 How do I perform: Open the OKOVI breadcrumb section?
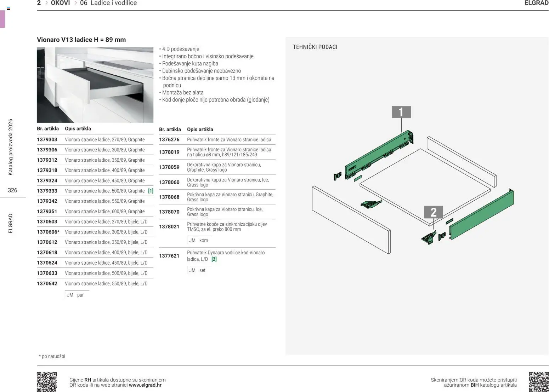[x=60, y=3]
